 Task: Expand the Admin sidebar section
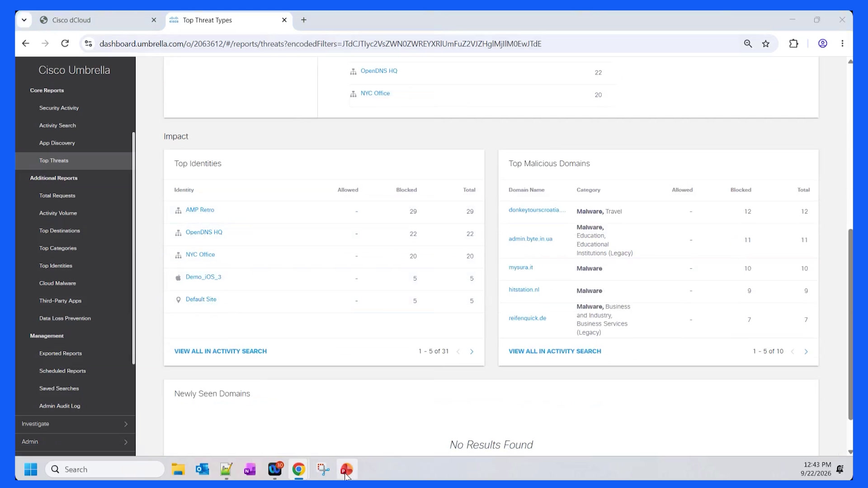(75, 442)
